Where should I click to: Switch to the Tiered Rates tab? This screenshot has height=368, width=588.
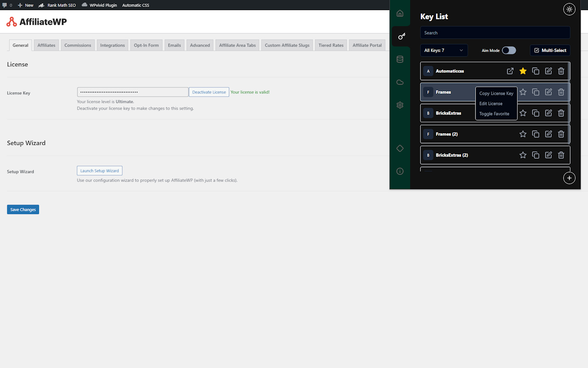click(331, 45)
